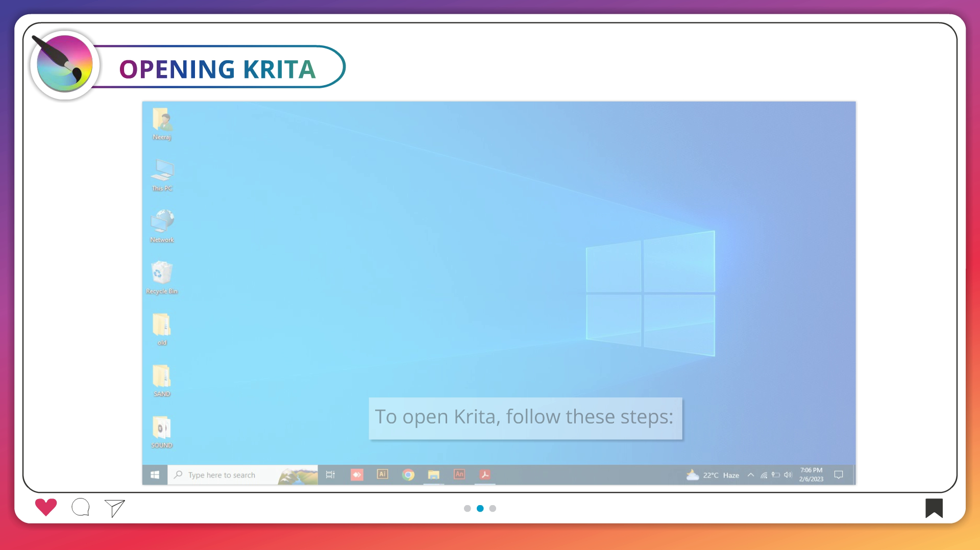Open Task View from the taskbar
980x550 pixels.
[330, 475]
